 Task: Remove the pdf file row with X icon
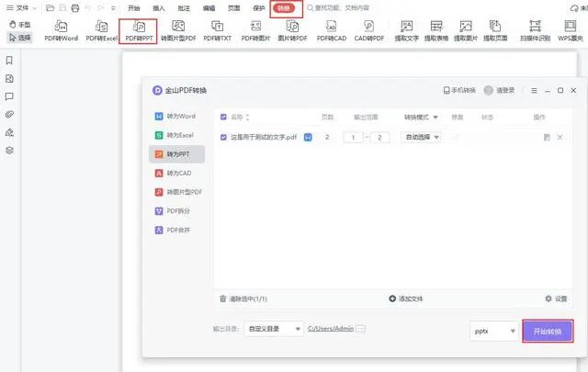click(x=560, y=137)
